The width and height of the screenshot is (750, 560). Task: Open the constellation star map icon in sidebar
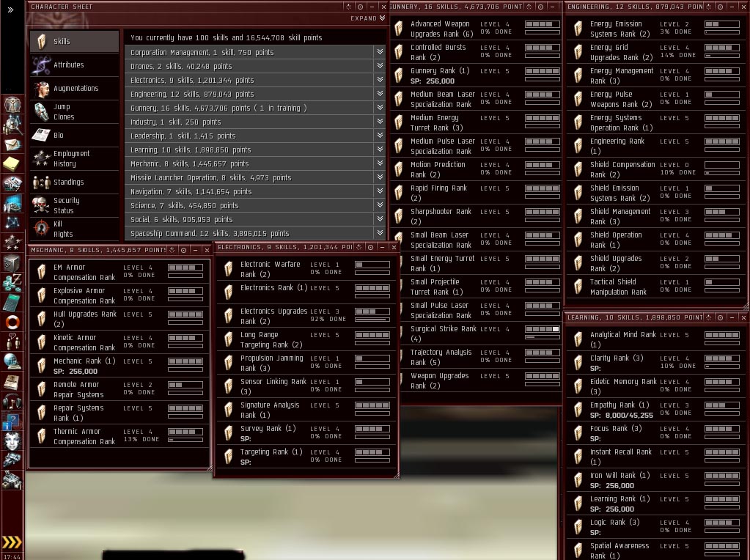click(x=12, y=223)
